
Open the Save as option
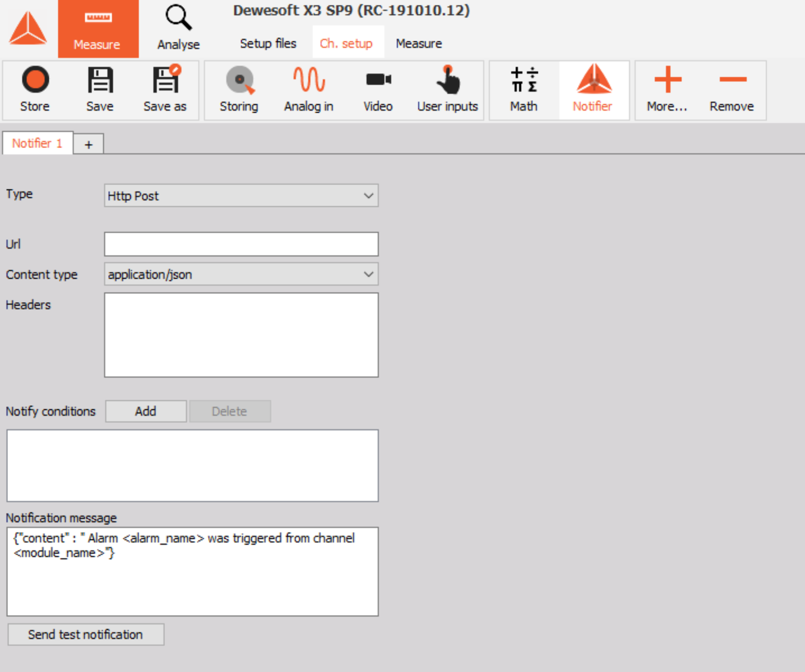(165, 90)
